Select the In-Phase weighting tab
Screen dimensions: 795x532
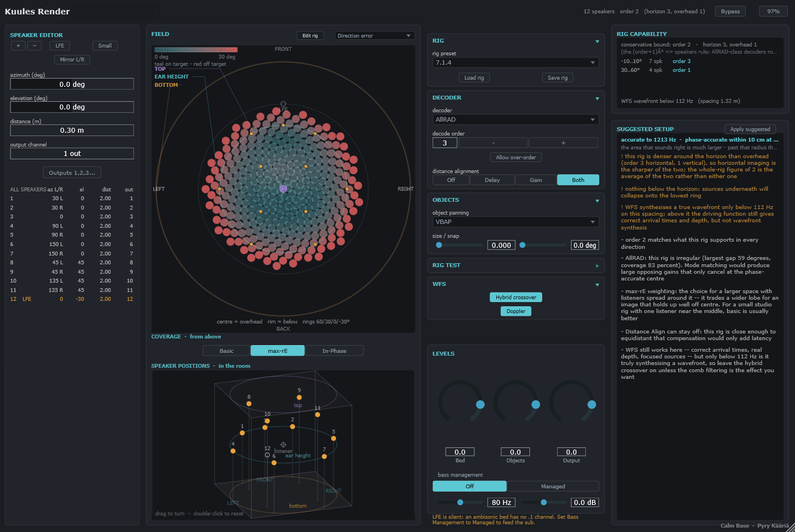(x=334, y=351)
